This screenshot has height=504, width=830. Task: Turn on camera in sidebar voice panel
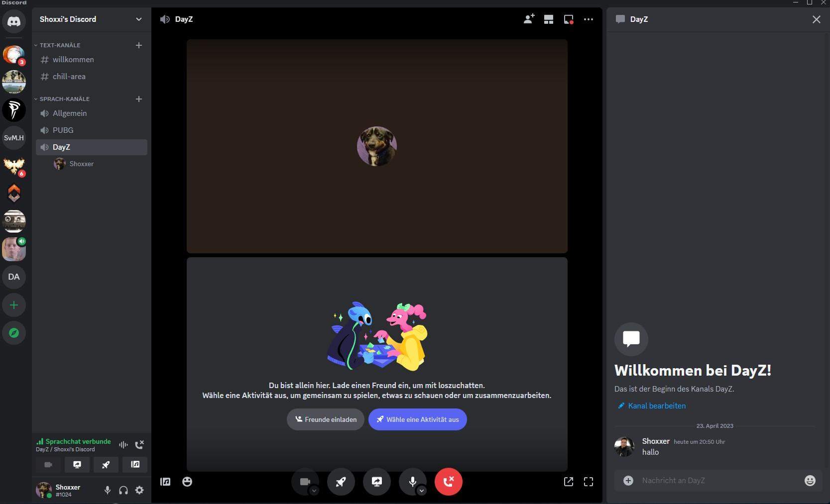[48, 465]
